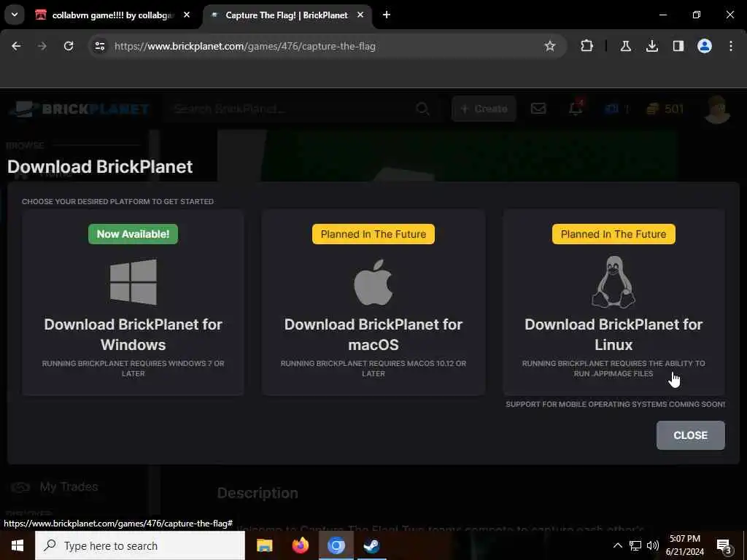Open the taskbar clock 5:07 PM

(x=684, y=545)
